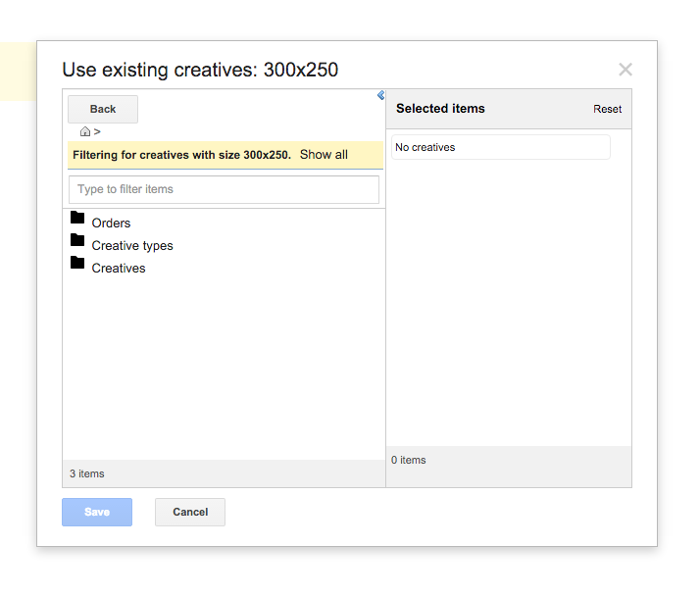This screenshot has width=700, height=596.
Task: Cancel the creative selection dialog
Action: [190, 512]
